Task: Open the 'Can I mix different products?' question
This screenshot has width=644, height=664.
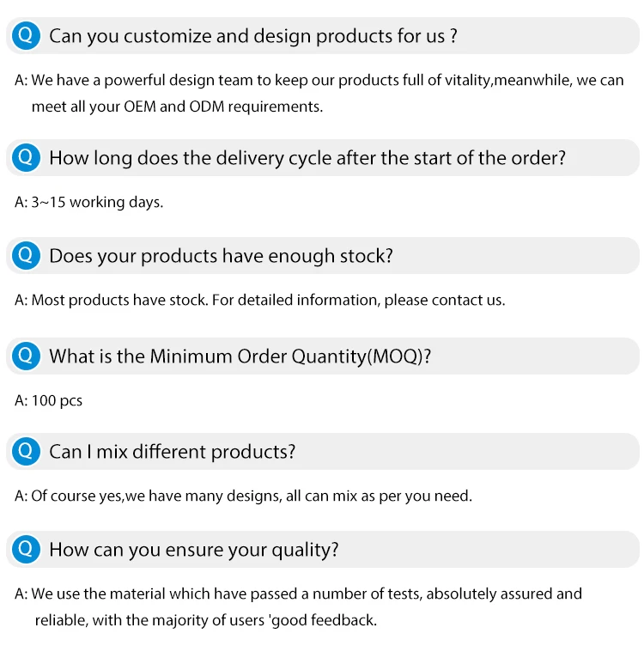Action: (323, 452)
